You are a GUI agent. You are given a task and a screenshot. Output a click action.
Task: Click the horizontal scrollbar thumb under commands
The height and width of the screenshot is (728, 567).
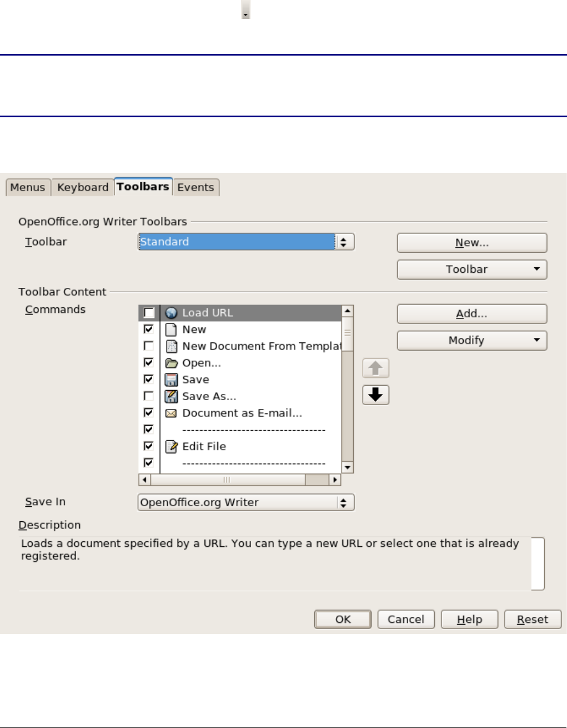[x=228, y=480]
